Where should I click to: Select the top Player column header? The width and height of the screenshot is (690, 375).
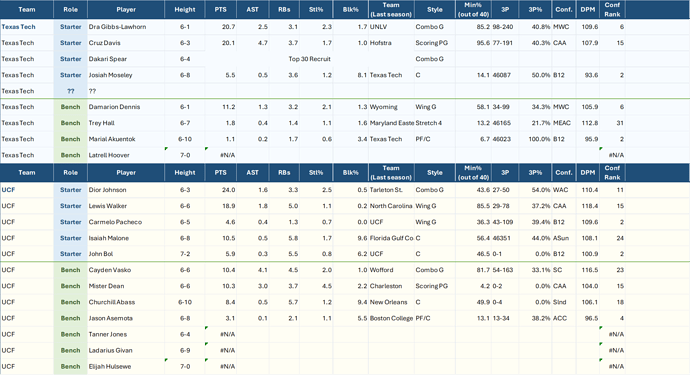coord(126,9)
